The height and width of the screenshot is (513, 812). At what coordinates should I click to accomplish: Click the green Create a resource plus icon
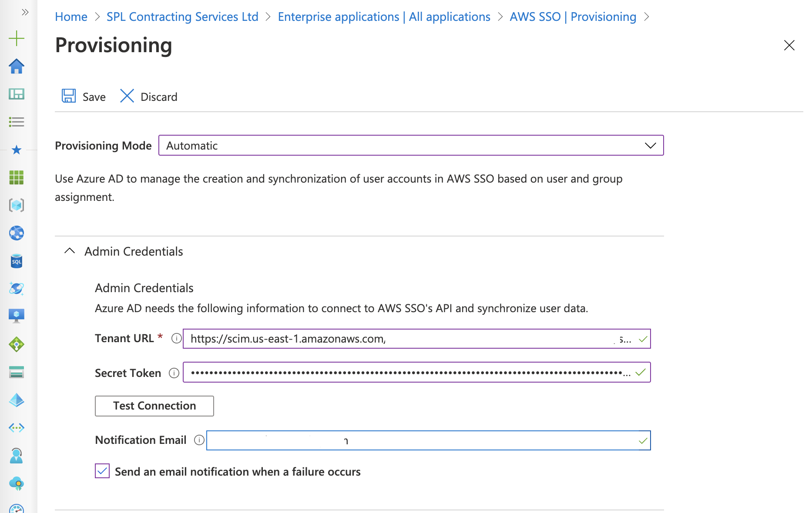tap(17, 38)
